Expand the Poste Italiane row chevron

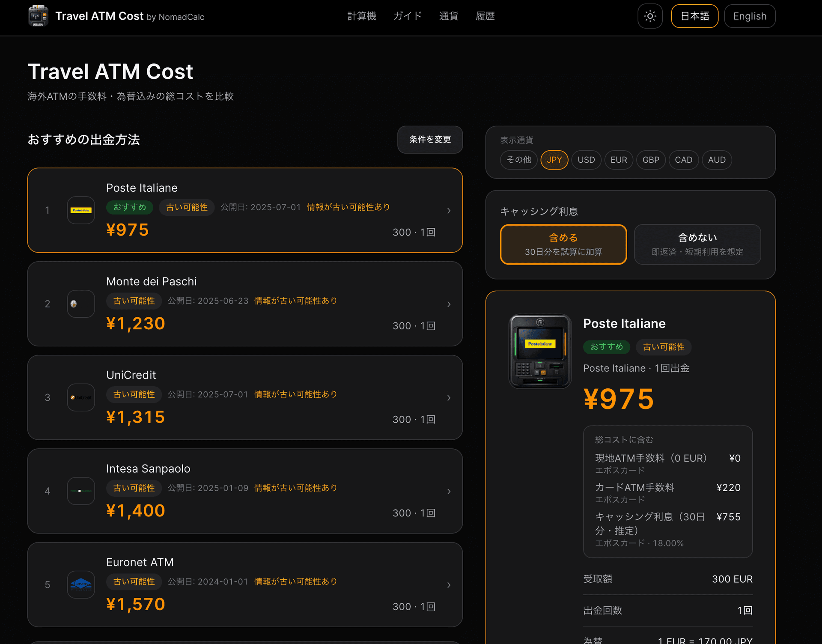(x=449, y=211)
